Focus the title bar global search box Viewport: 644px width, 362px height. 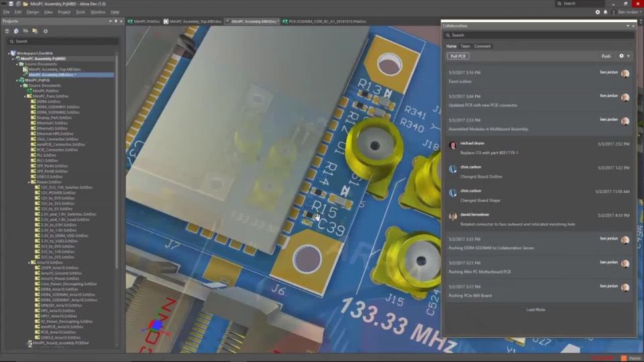pyautogui.click(x=580, y=4)
